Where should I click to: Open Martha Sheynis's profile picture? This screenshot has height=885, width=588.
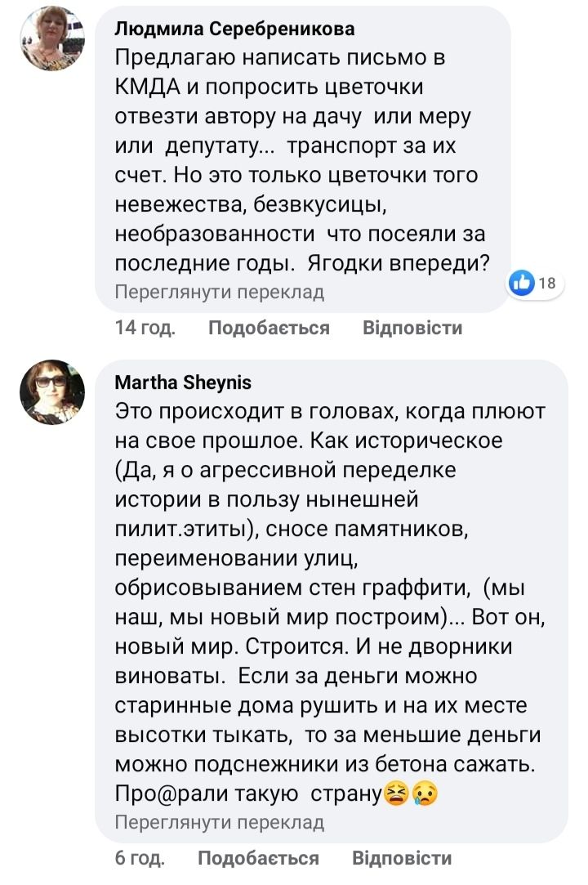(52, 392)
